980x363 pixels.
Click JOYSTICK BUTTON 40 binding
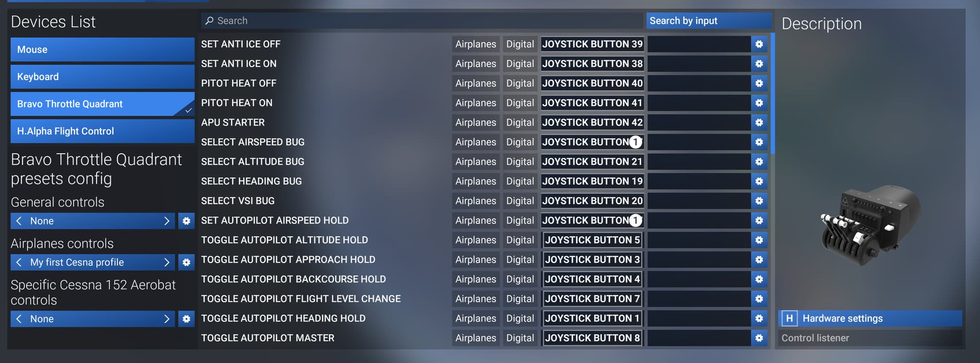(593, 83)
